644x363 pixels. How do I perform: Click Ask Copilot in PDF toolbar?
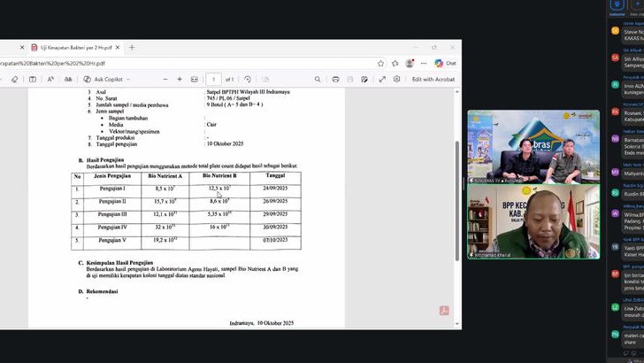[103, 80]
